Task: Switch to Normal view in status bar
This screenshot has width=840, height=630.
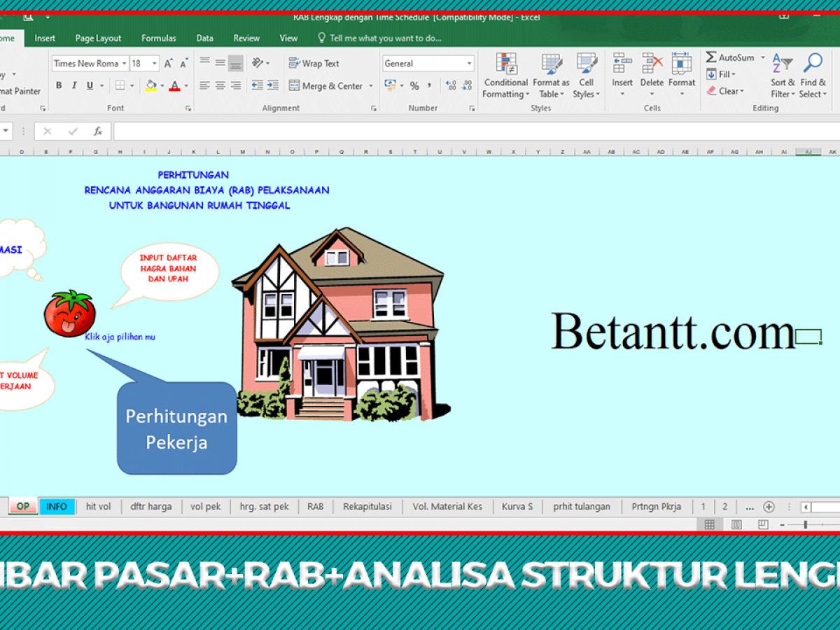Action: click(x=710, y=524)
